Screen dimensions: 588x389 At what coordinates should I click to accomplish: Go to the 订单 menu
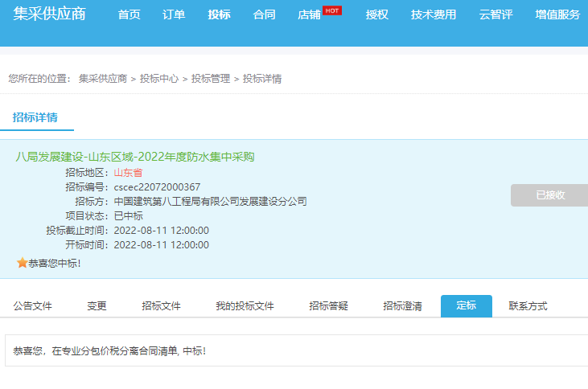click(x=174, y=14)
